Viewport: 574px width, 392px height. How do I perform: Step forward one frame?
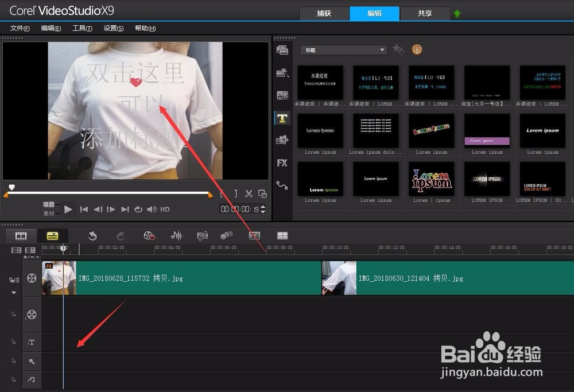tap(111, 209)
